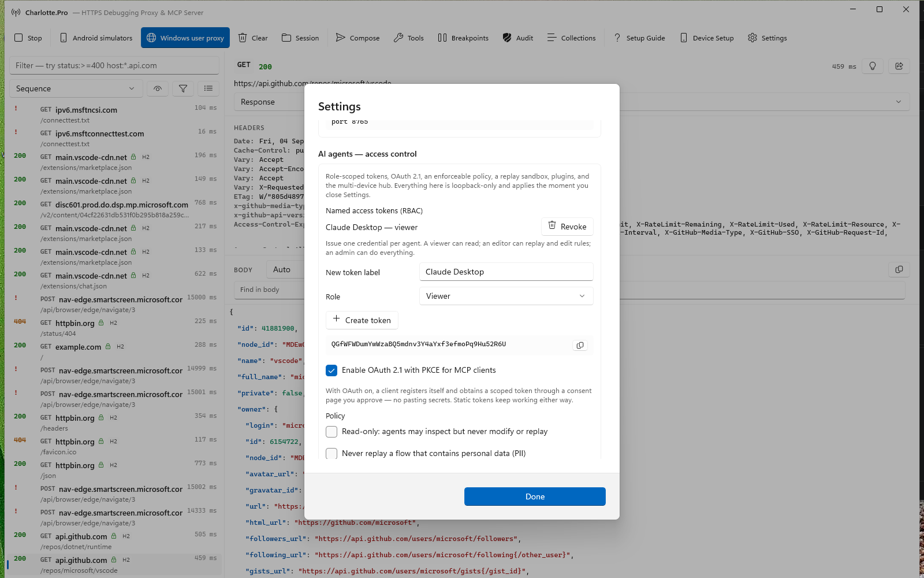
Task: Click Create token button
Action: (362, 320)
